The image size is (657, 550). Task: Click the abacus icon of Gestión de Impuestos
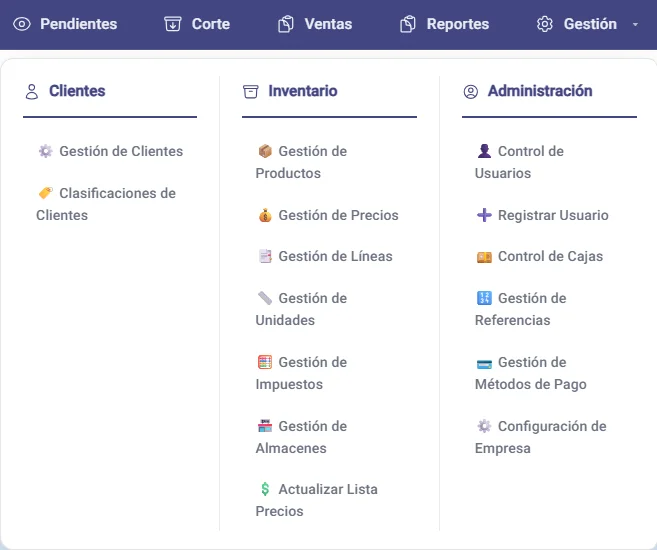pyautogui.click(x=265, y=362)
